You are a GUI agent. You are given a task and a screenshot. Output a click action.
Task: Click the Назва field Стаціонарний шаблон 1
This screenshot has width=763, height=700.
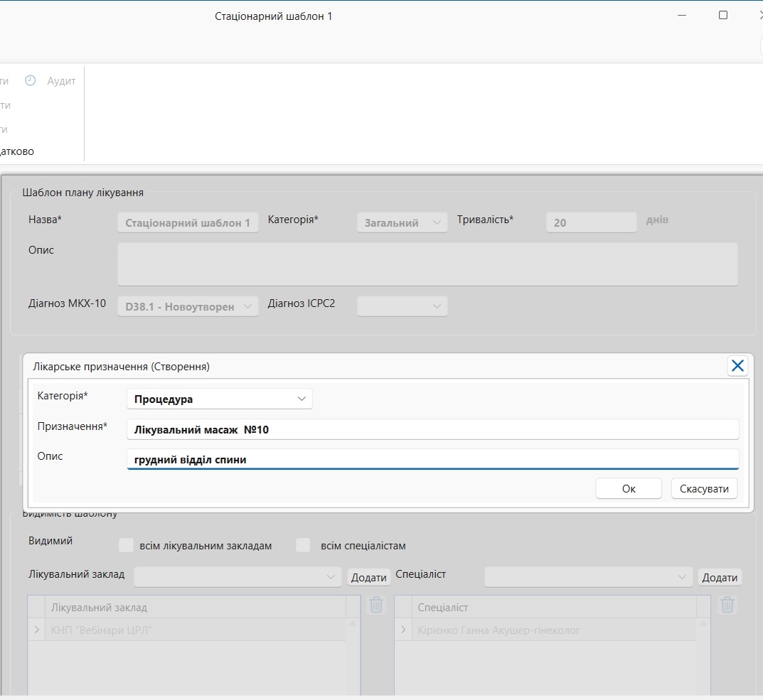(x=188, y=222)
